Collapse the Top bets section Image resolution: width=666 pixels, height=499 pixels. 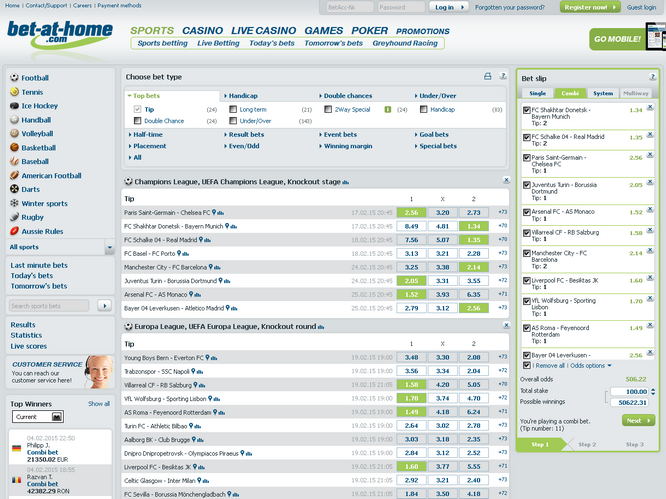[144, 96]
